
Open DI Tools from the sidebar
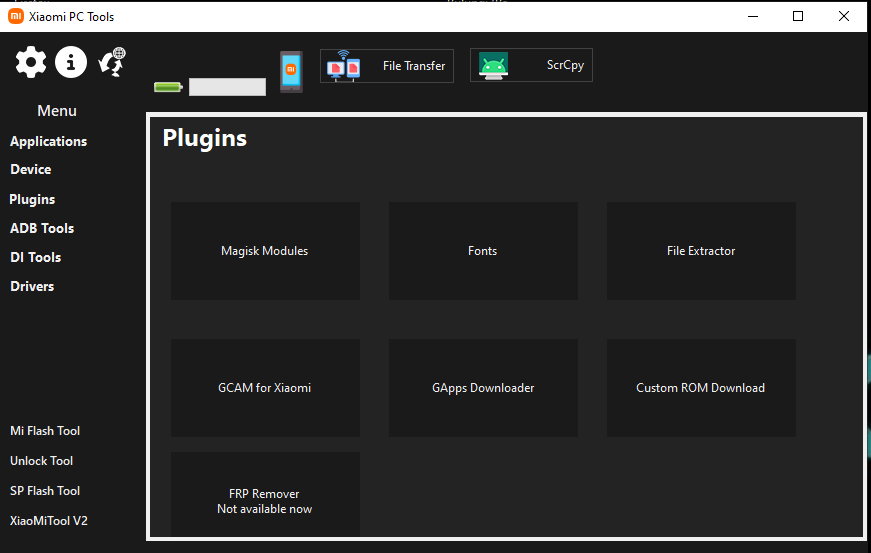[x=36, y=257]
